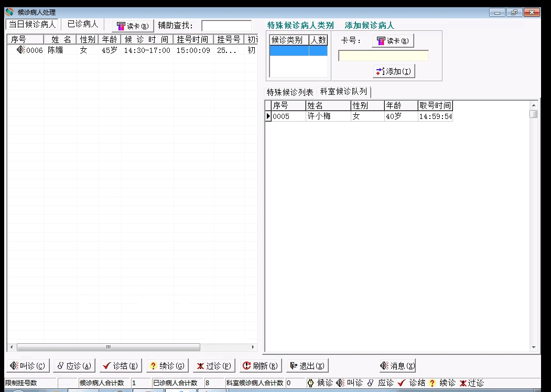Image resolution: width=551 pixels, height=392 pixels.
Task: Click 读卡(R) beside the 已诊病人 tab
Action: click(133, 26)
